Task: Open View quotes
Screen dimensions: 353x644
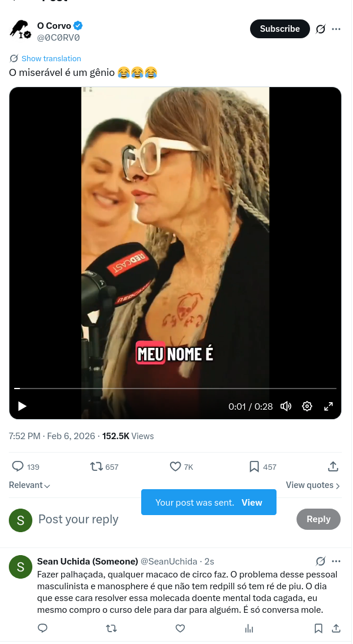Action: click(313, 485)
